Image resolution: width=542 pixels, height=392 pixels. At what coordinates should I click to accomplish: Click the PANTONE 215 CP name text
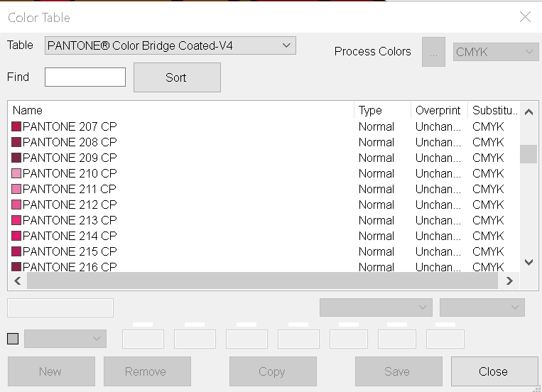70,251
